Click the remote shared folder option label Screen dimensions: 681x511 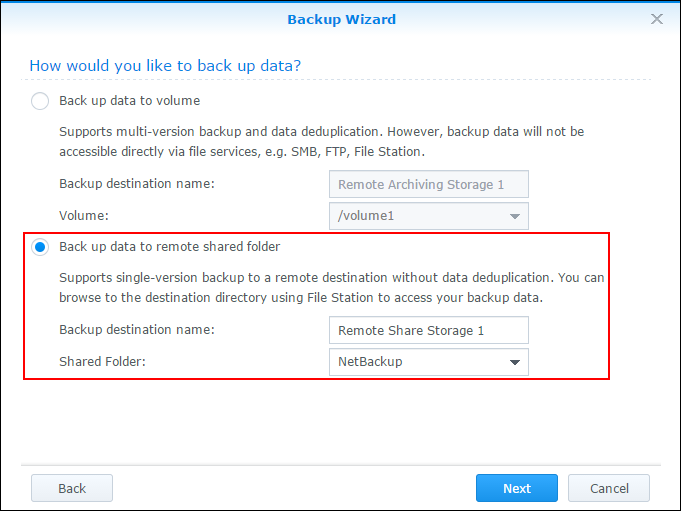pyautogui.click(x=169, y=247)
